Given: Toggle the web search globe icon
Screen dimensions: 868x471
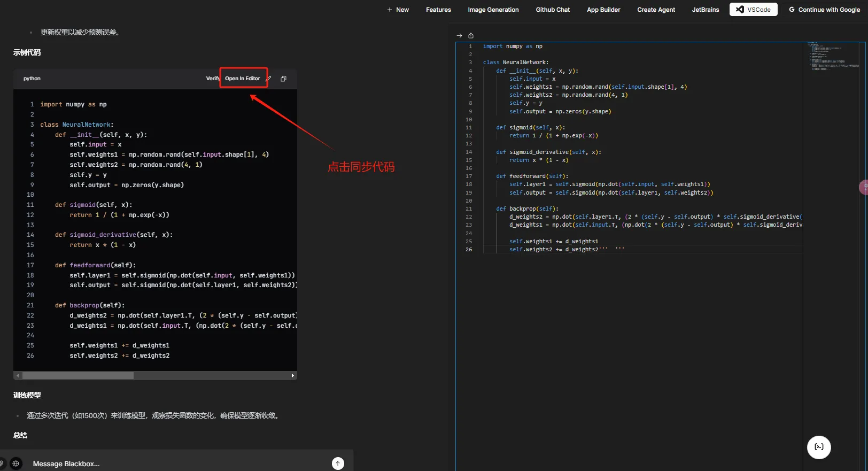Looking at the screenshot, I should 15,464.
